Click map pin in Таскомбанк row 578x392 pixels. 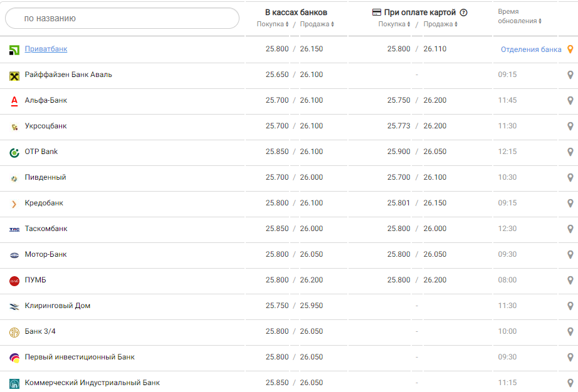pos(570,229)
